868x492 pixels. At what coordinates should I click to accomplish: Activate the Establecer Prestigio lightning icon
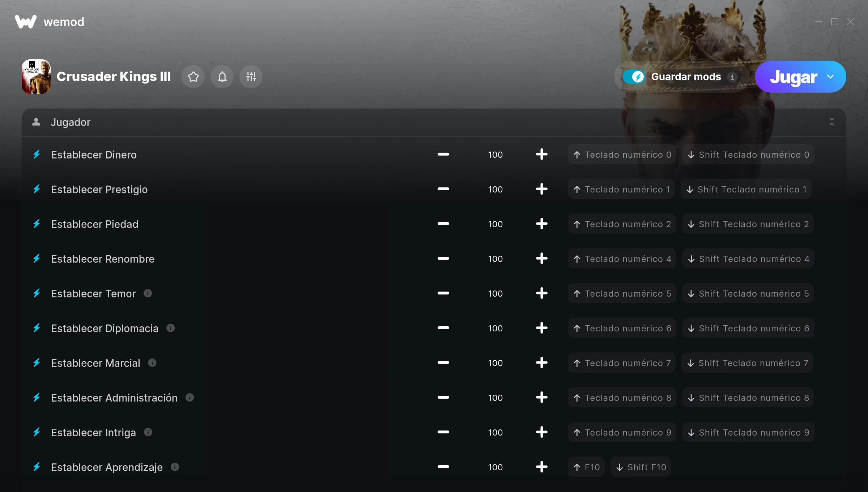[x=37, y=189]
